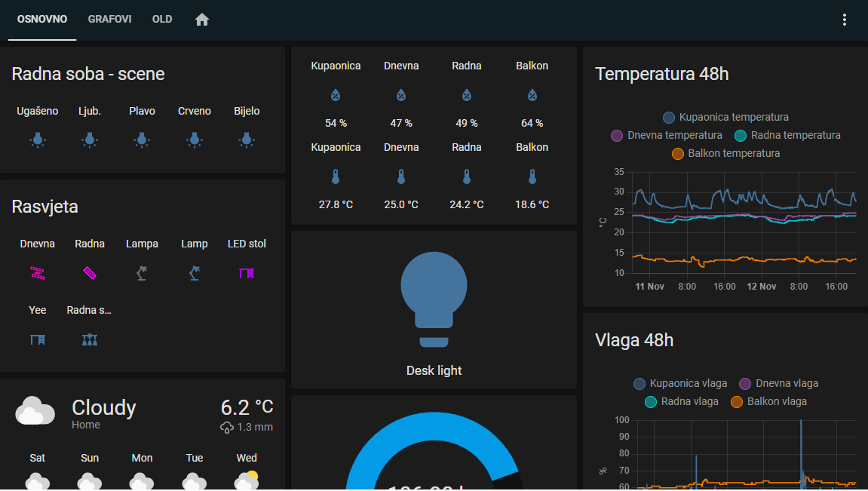Switch to the OLD tab
Screen dimensions: 868x491
(162, 20)
